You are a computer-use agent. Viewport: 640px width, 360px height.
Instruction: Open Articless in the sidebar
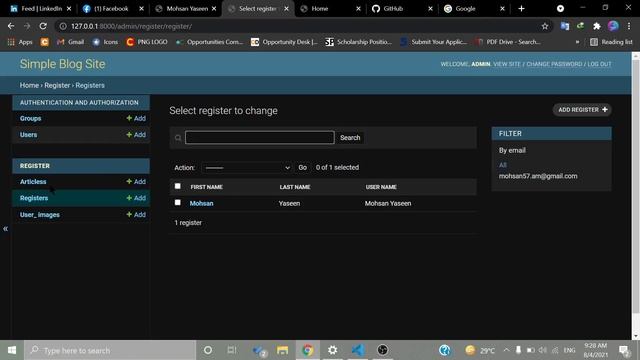(x=33, y=182)
